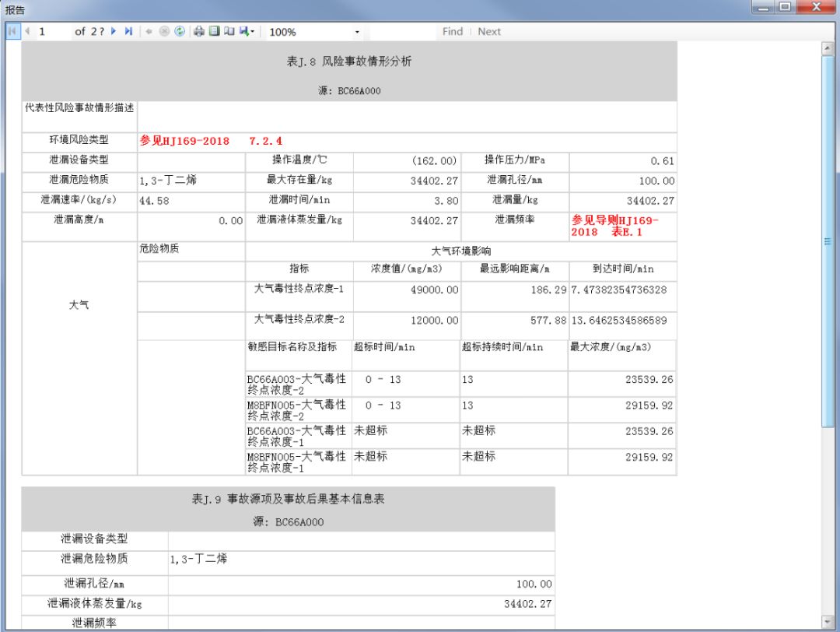Go to first page of report
This screenshot has width=840, height=632.
pos(12,32)
